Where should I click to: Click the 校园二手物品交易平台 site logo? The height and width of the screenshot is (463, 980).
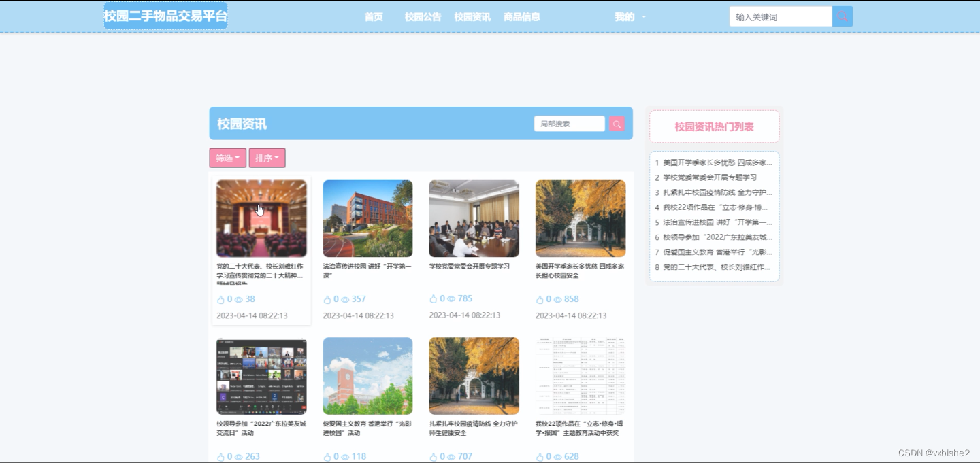click(165, 16)
